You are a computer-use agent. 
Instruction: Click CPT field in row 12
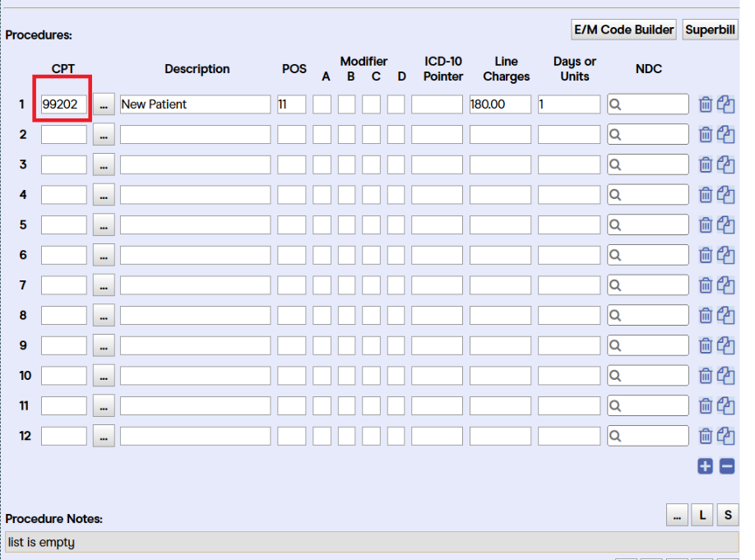tap(63, 437)
